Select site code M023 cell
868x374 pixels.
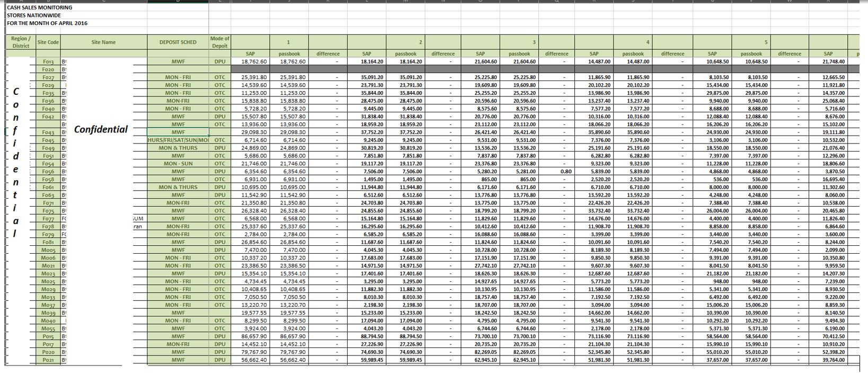[x=48, y=274]
